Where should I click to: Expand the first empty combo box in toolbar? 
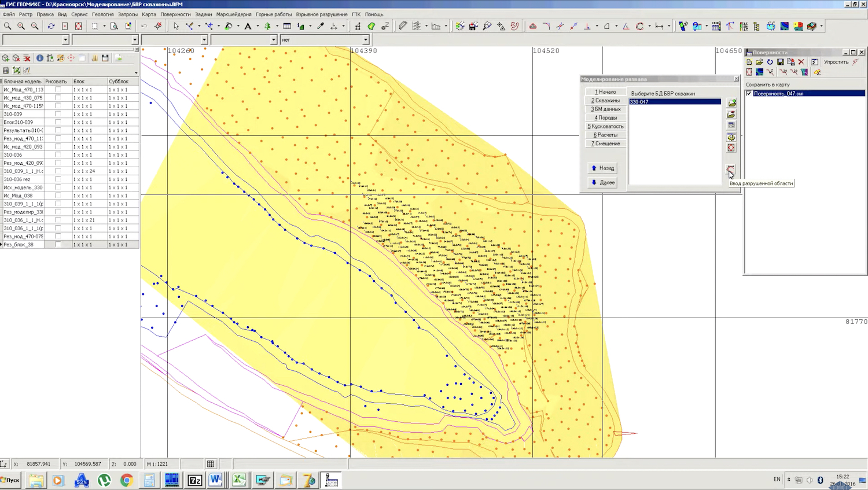(x=65, y=40)
